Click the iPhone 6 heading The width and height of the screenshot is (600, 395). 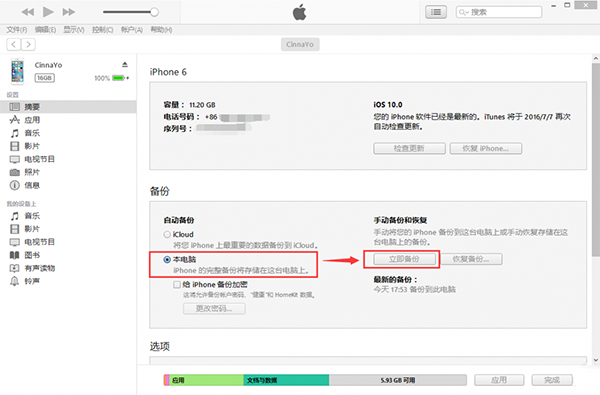tap(168, 72)
